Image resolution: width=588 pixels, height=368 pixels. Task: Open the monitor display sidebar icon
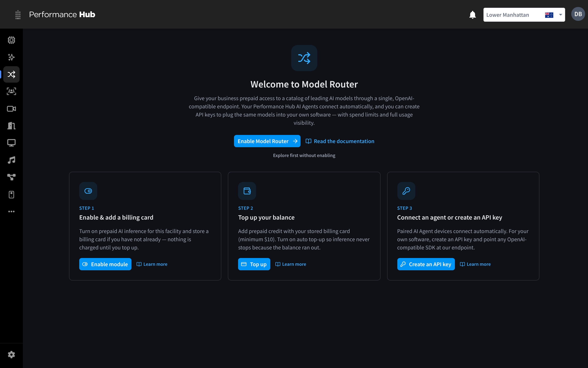[11, 143]
